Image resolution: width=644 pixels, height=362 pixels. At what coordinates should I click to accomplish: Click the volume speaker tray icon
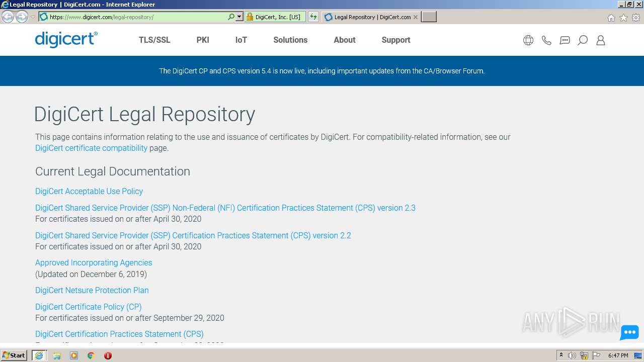coord(572,355)
